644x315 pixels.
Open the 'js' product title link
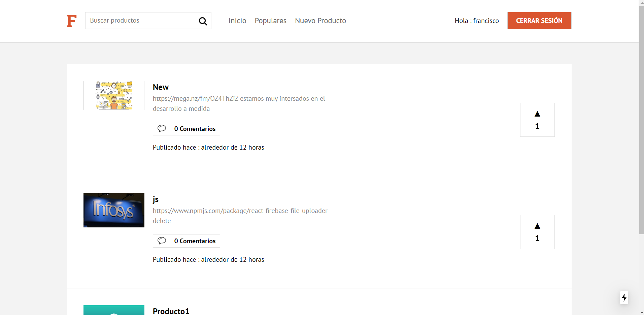(x=155, y=199)
